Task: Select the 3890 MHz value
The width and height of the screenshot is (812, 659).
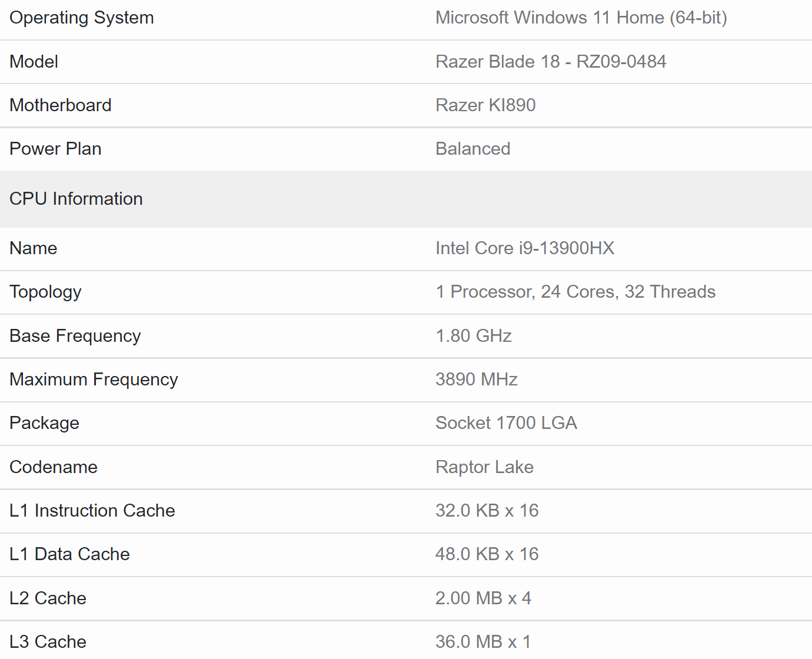Action: (x=476, y=380)
